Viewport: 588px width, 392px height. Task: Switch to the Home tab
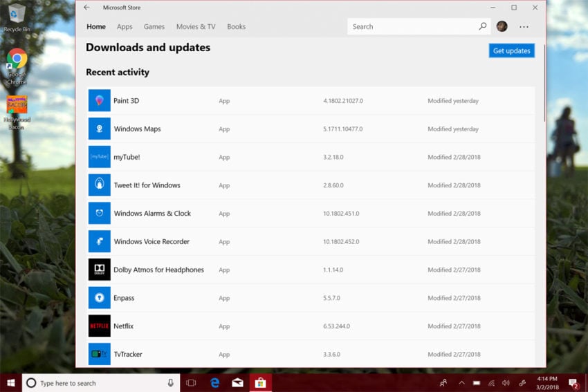click(96, 26)
